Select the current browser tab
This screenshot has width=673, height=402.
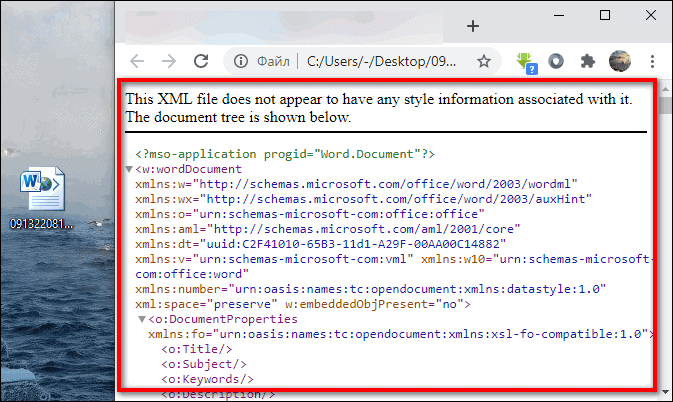(x=284, y=27)
